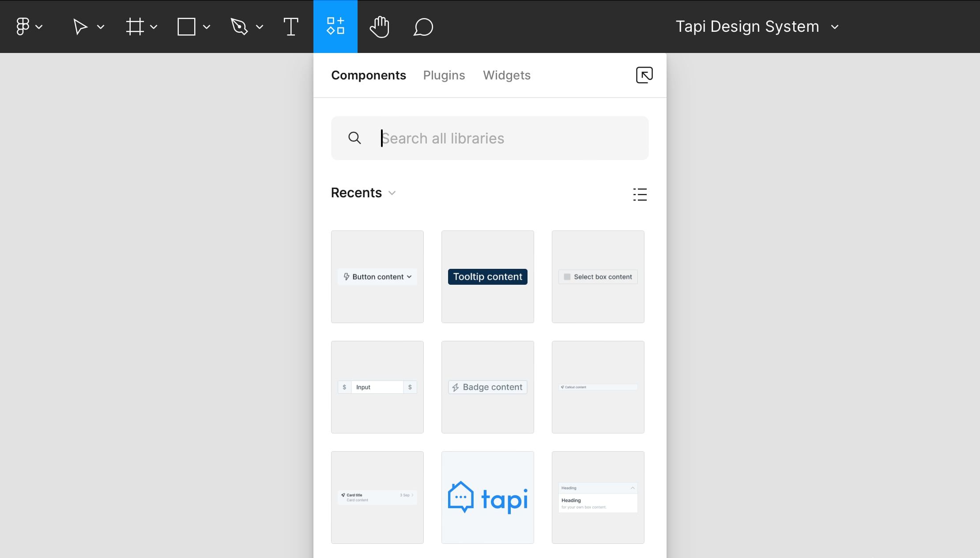Select the Tapi logo component thumbnail
This screenshot has height=558, width=980.
(487, 497)
